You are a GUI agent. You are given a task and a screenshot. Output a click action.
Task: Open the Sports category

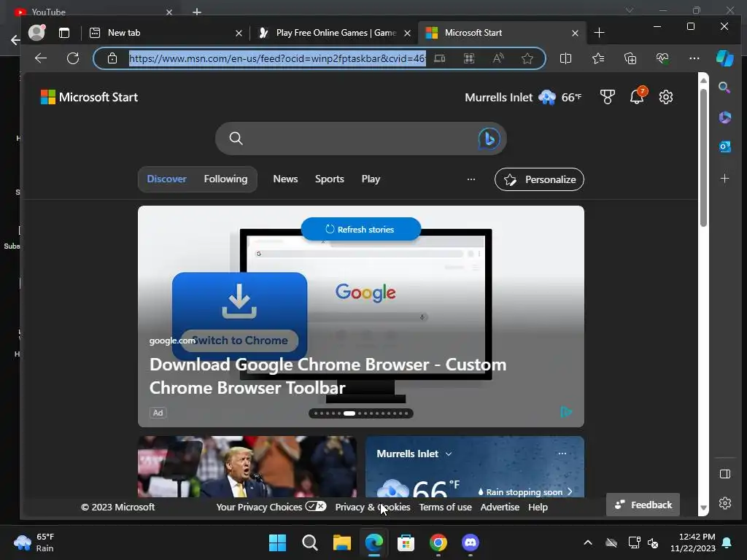coord(329,179)
